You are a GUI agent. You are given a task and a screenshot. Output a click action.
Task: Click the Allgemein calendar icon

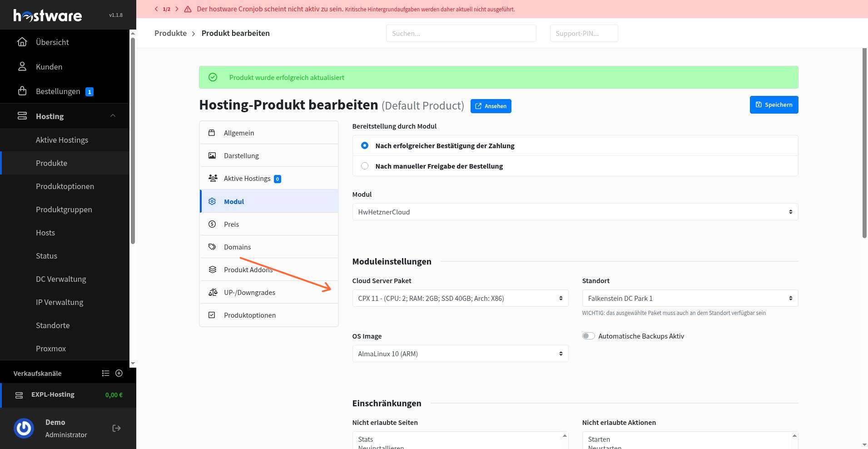pyautogui.click(x=212, y=133)
